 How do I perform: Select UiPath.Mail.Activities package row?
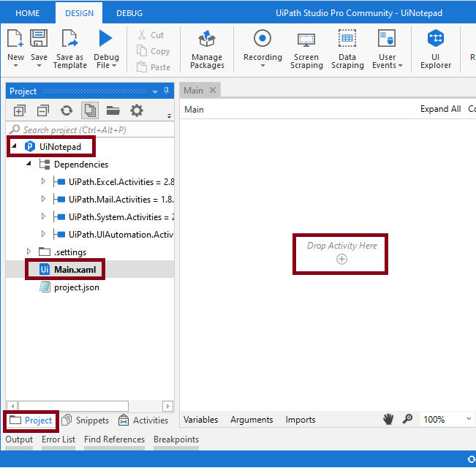click(x=121, y=200)
